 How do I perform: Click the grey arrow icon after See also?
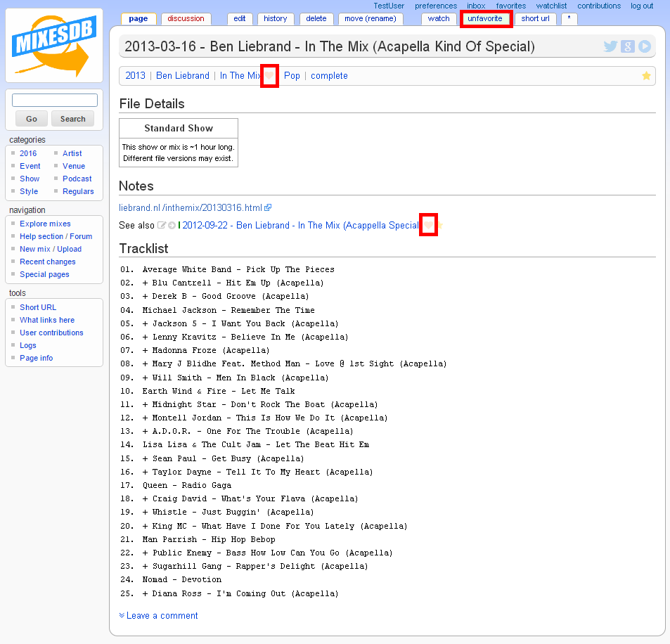coord(172,225)
